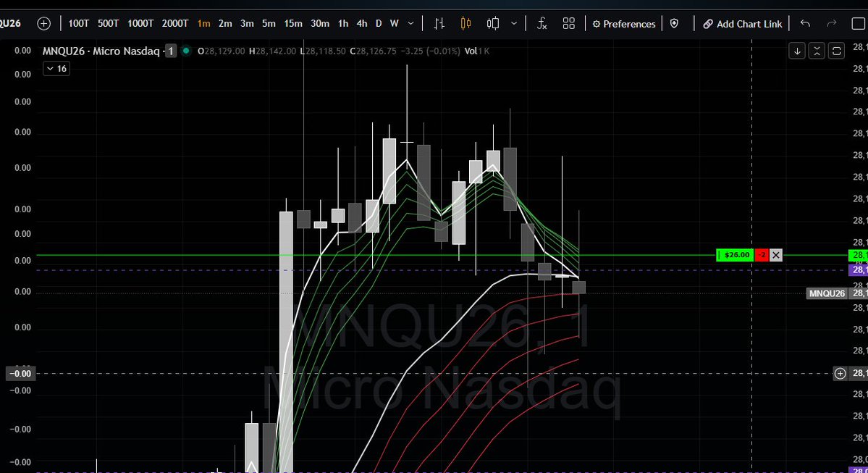Select the 2m timeframe

(x=224, y=23)
